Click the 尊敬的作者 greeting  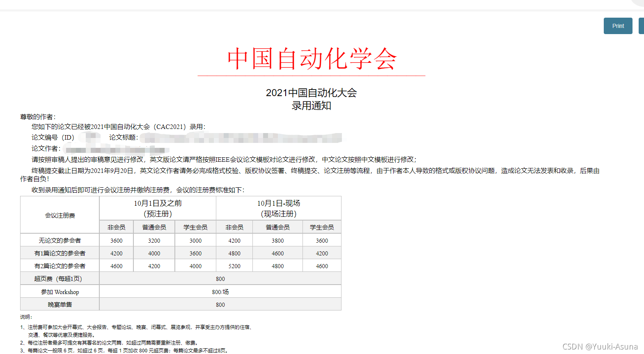pos(38,117)
